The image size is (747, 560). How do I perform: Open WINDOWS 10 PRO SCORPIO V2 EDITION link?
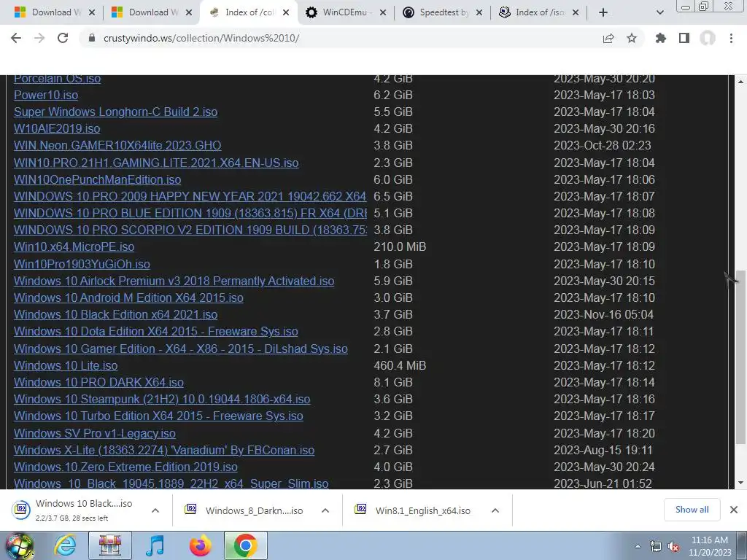[190, 230]
